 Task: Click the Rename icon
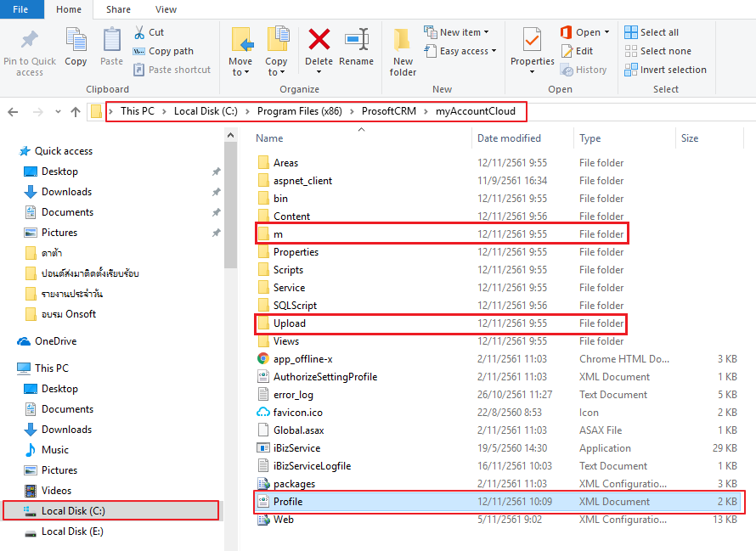pos(356,40)
